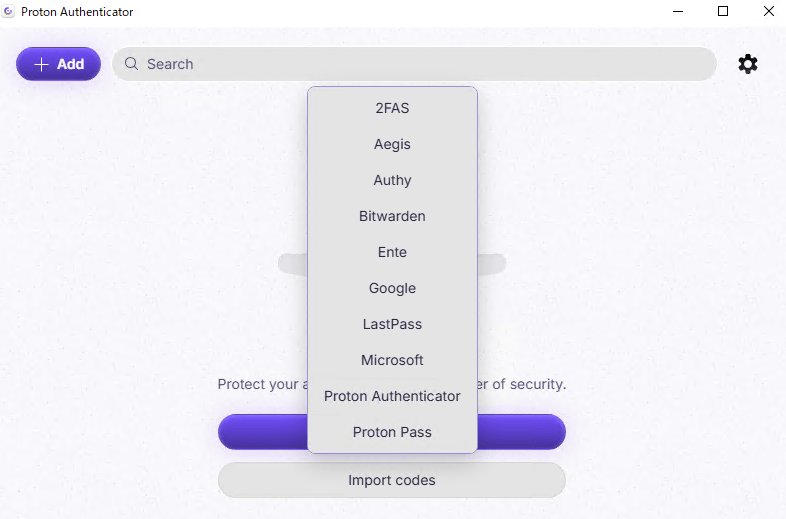Click the magnifier icon in search bar
This screenshot has height=519, width=786.
[x=131, y=64]
